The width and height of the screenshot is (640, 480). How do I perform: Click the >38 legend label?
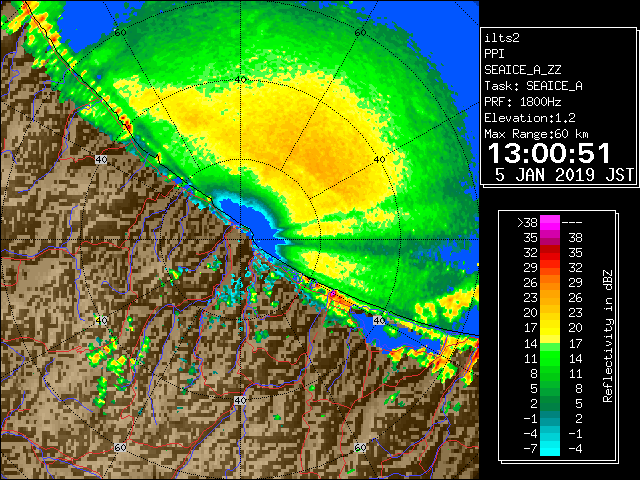527,223
